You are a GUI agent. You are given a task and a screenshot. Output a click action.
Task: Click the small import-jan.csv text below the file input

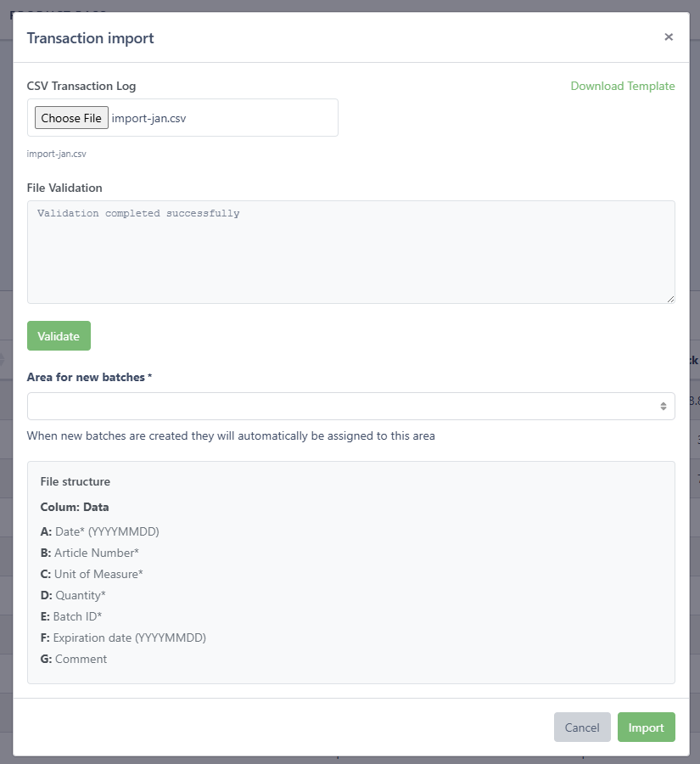(x=57, y=154)
